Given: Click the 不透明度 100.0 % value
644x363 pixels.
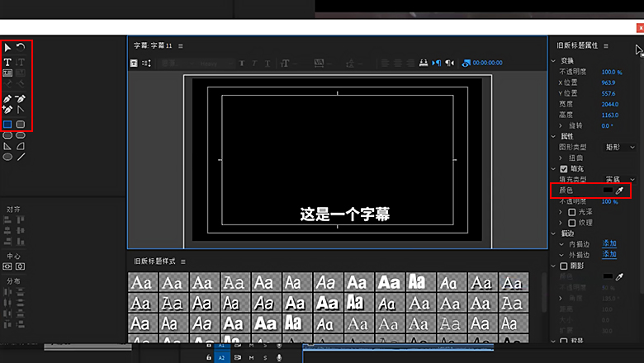Looking at the screenshot, I should point(612,72).
